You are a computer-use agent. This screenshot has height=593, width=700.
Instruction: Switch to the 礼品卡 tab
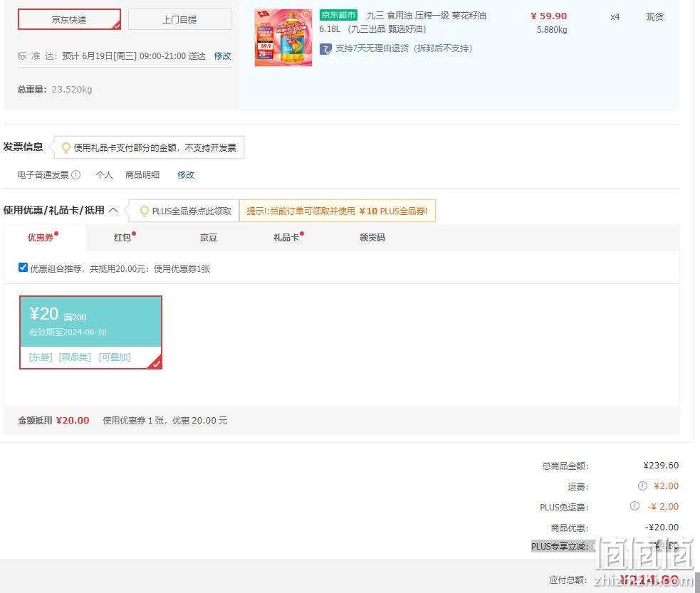coord(286,237)
